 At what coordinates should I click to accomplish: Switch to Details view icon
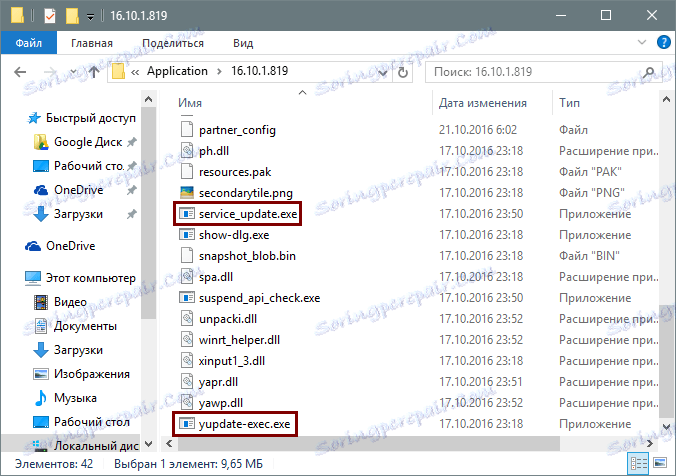(x=638, y=463)
